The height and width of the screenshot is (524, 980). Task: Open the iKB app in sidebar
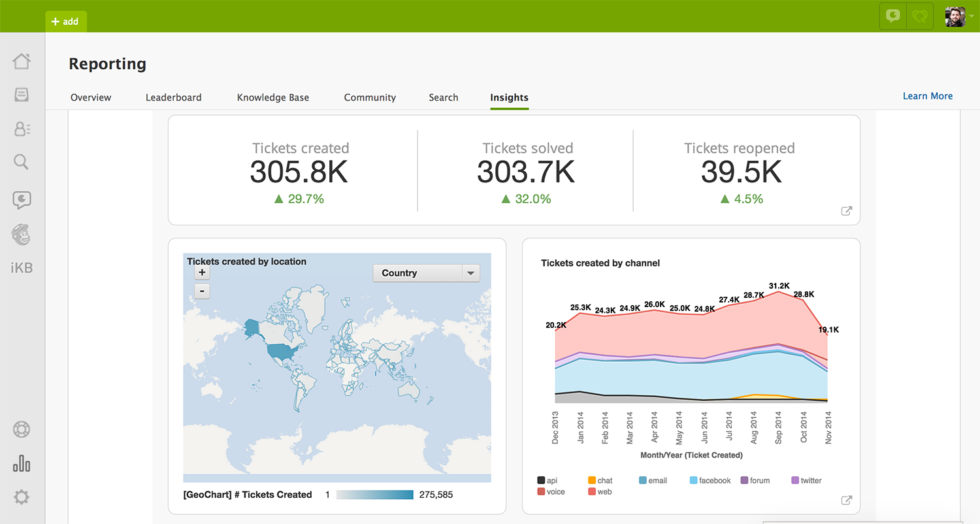22,268
